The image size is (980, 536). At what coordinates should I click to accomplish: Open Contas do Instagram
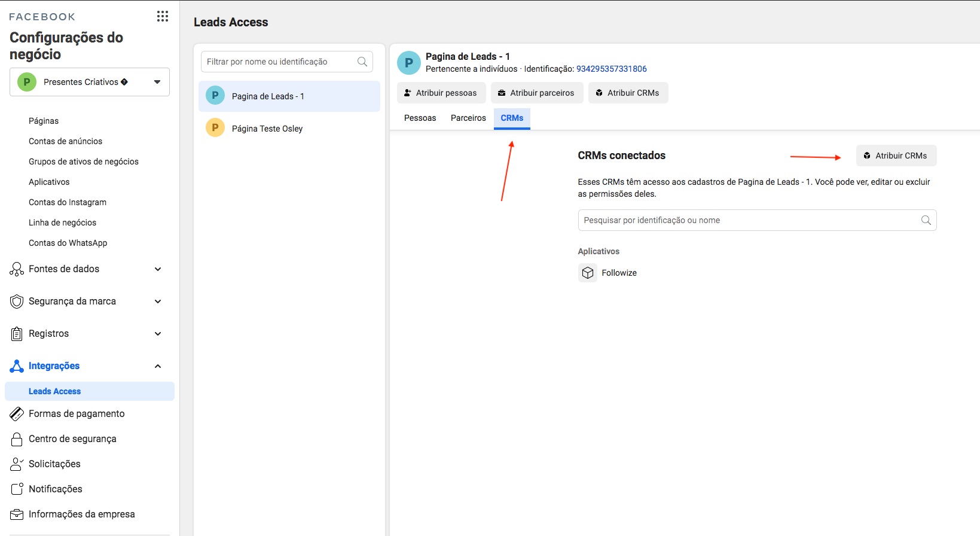click(68, 202)
